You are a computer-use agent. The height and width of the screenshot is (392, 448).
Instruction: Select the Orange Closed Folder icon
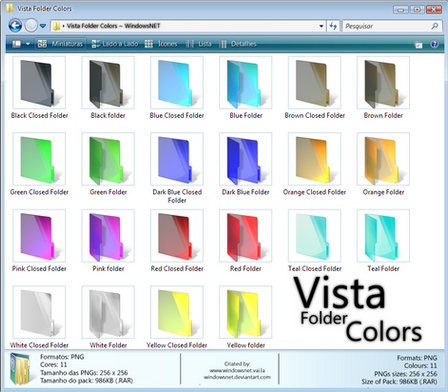[315, 159]
